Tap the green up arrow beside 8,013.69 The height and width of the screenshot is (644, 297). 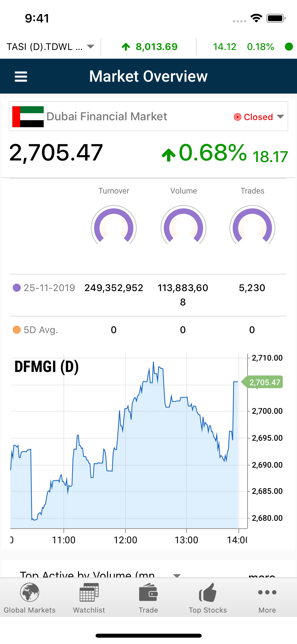pyautogui.click(x=126, y=47)
